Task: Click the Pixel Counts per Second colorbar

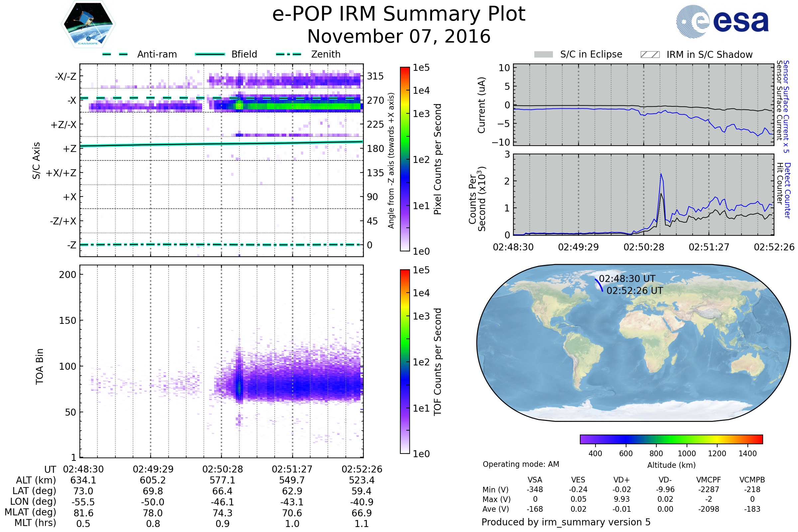Action: [x=405, y=159]
